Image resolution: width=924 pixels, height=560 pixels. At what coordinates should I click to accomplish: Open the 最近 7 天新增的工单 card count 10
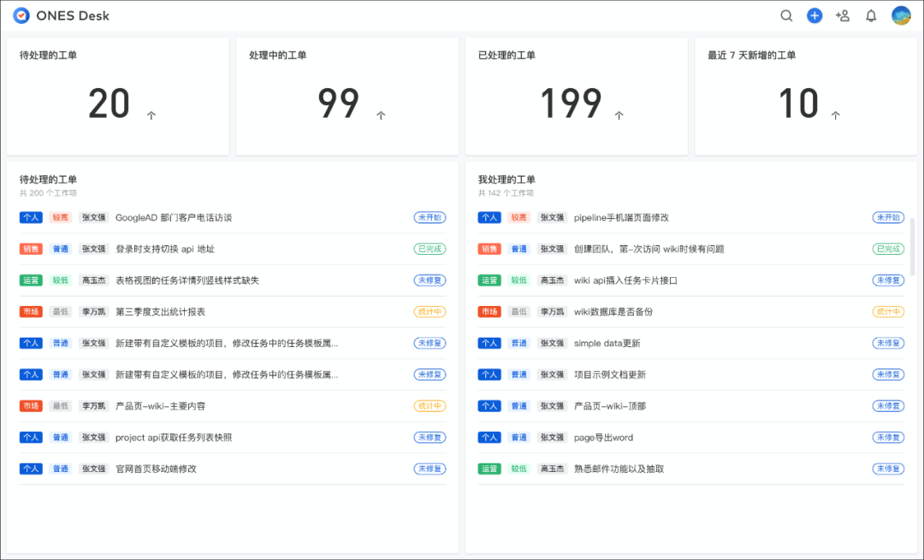click(x=798, y=103)
